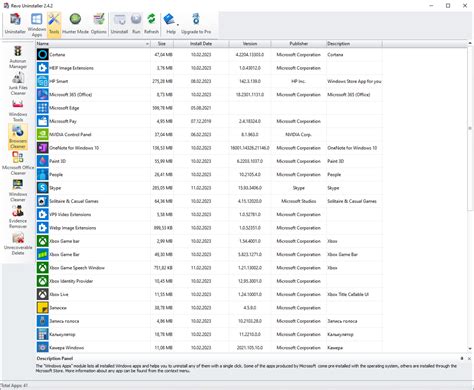Sort list by Publisher column

click(x=299, y=44)
